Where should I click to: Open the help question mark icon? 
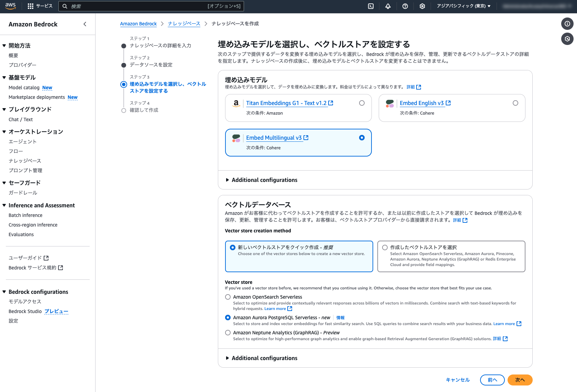(x=405, y=6)
